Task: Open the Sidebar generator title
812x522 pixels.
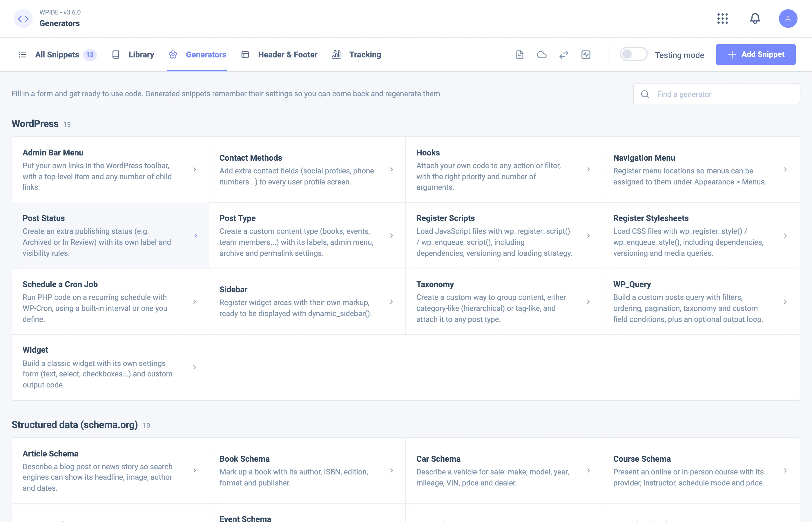Action: (x=233, y=289)
